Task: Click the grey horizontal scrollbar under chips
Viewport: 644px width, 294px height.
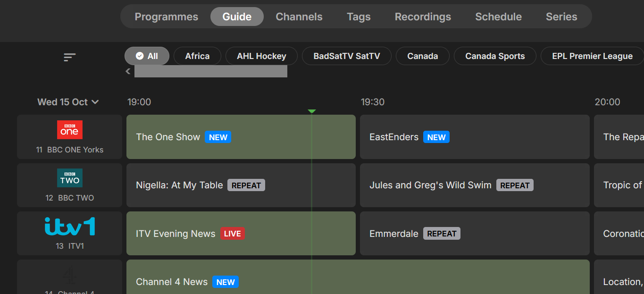Action: click(211, 71)
